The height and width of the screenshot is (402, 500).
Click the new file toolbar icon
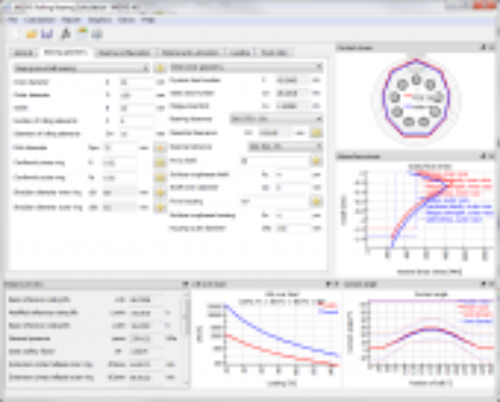point(15,34)
